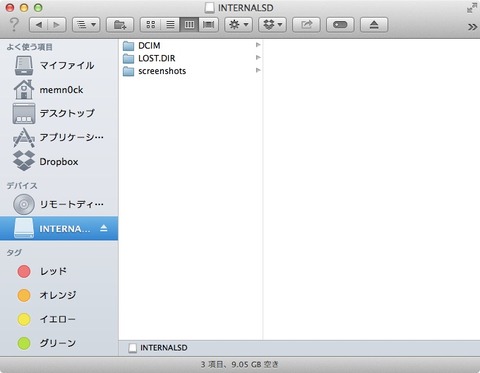Select リモートディスク in devices
This screenshot has width=480, height=373.
[x=59, y=204]
